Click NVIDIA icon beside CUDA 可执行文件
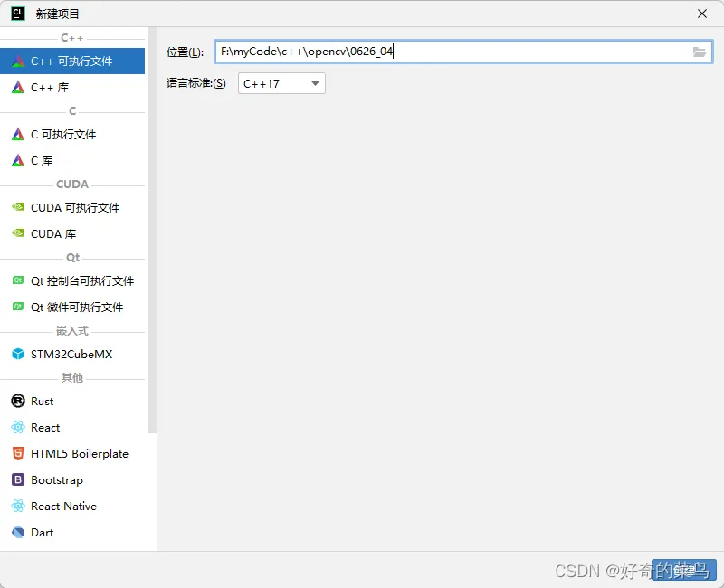The image size is (724, 588). [17, 207]
